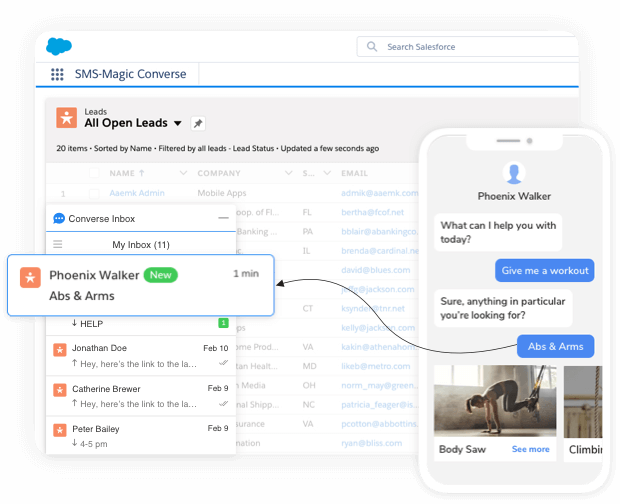The height and width of the screenshot is (504, 620).
Task: Open the NAME column dropdown chevron
Action: (x=183, y=173)
